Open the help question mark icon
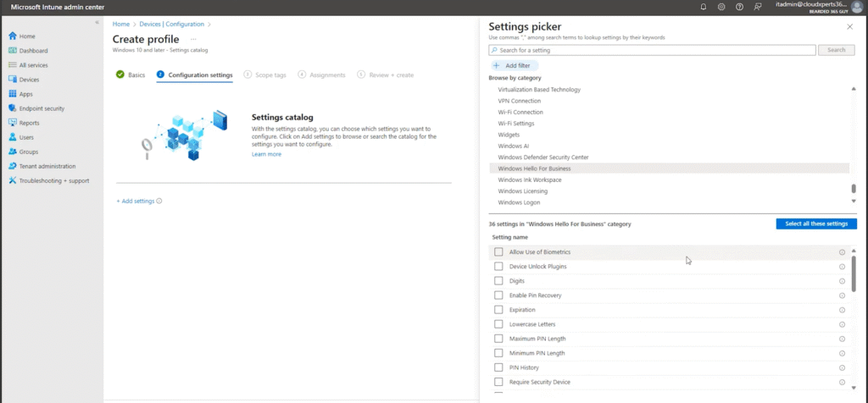 pyautogui.click(x=739, y=7)
